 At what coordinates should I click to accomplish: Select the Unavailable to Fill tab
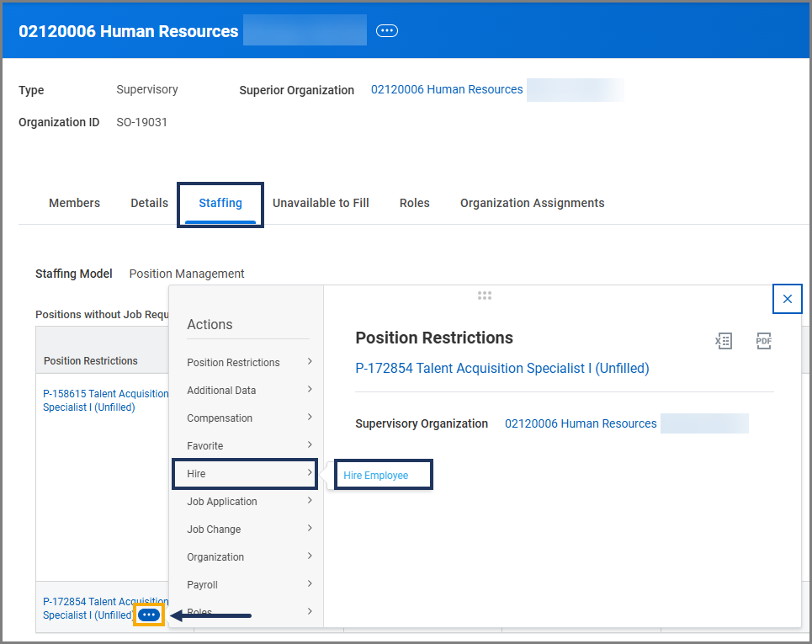click(x=321, y=203)
